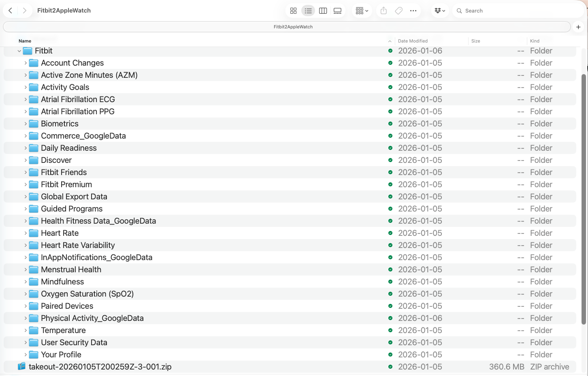Select the Daily Readiness folder icon
Screen dimensions: 588x376
[x=34, y=148]
